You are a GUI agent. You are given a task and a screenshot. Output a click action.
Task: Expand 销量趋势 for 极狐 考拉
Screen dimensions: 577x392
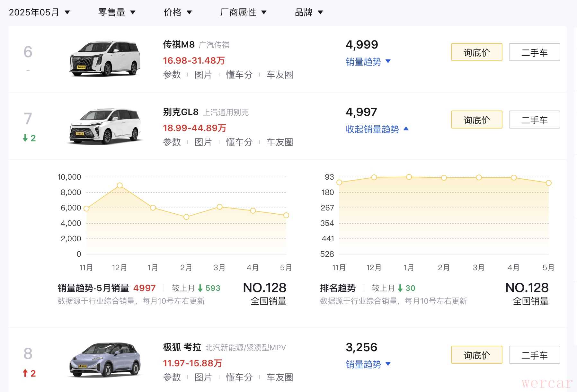368,364
